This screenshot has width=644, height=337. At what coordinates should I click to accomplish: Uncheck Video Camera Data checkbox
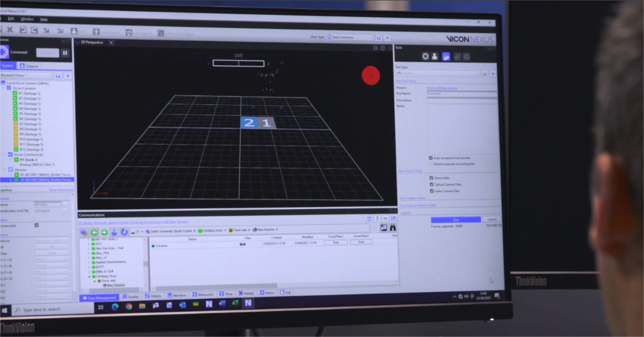[431, 191]
